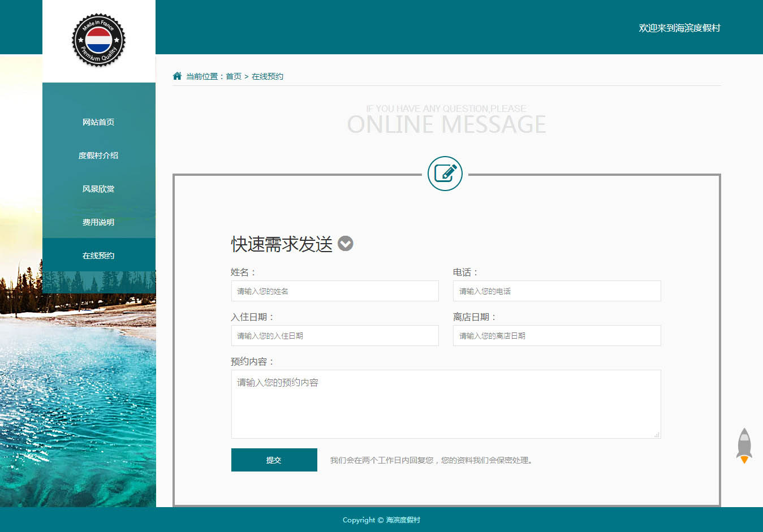Select 在线预约 menu item

coord(98,256)
